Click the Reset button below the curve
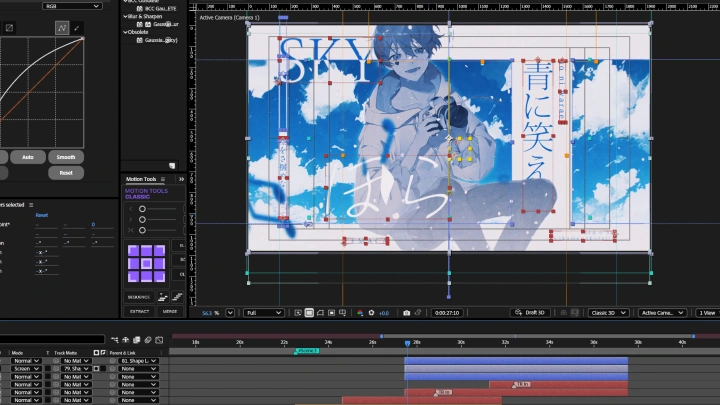Screen dimensions: 720x405 (66, 172)
